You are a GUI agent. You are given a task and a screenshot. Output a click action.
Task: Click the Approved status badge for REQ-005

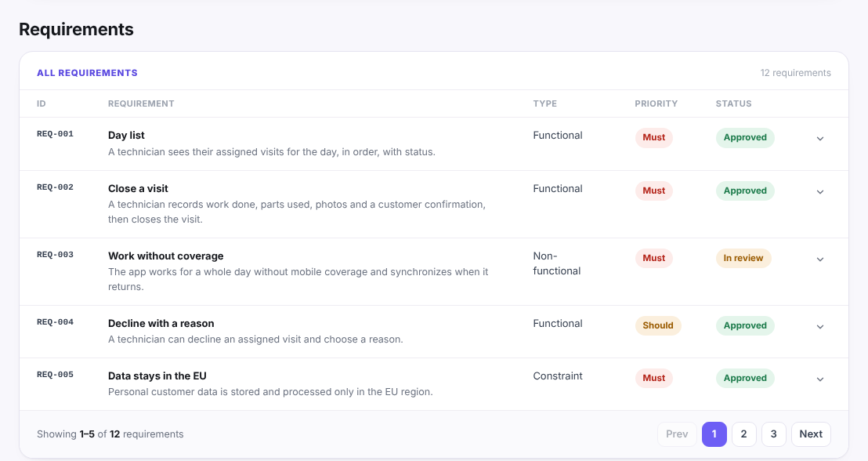(745, 378)
